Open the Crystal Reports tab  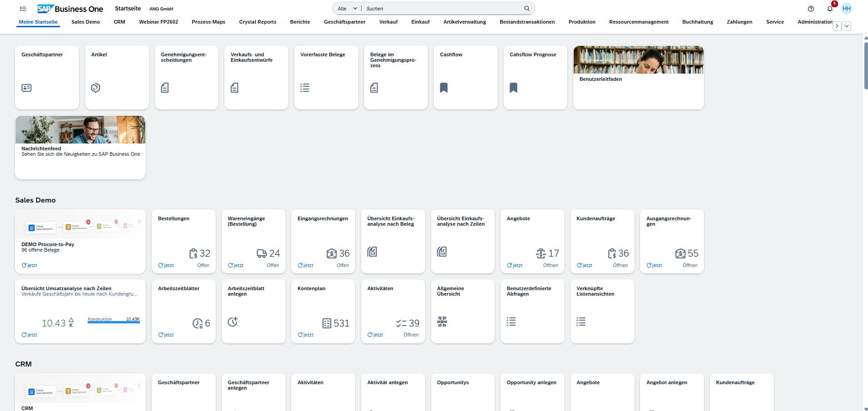pyautogui.click(x=258, y=22)
